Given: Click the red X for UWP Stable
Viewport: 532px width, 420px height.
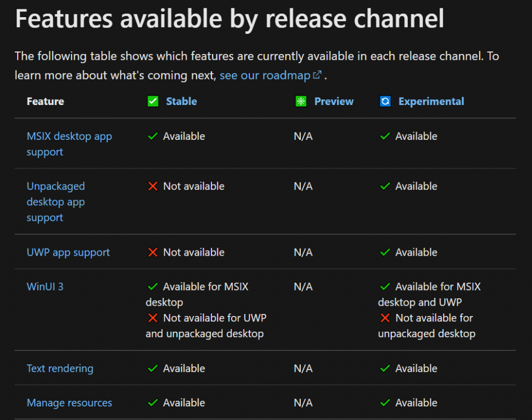Looking at the screenshot, I should pos(153,252).
